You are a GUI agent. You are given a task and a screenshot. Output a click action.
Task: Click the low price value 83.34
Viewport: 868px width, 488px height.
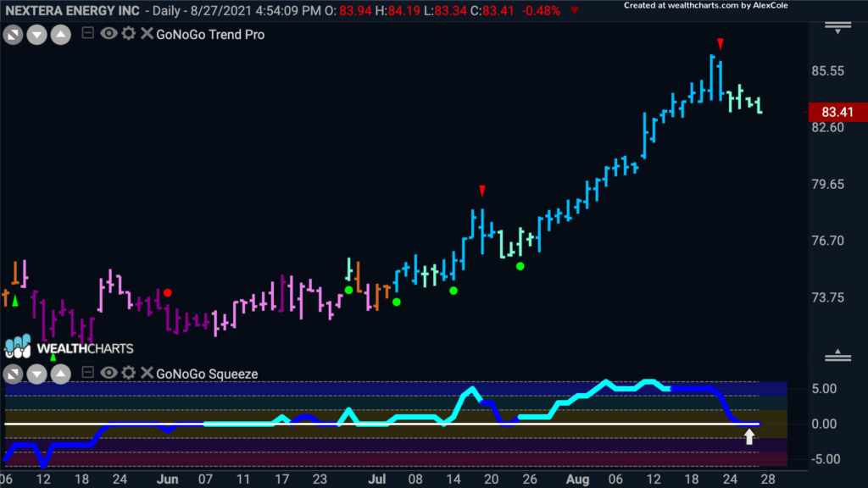[451, 11]
